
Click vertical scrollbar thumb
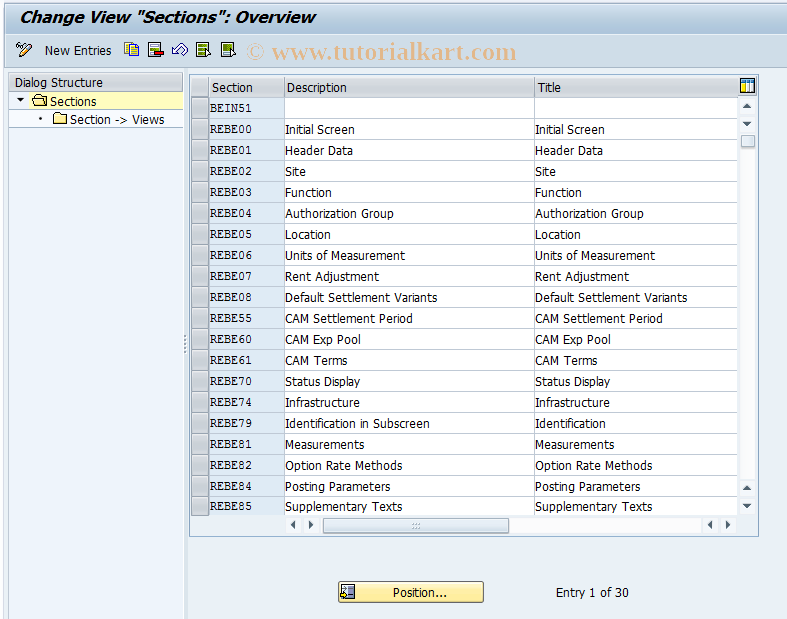point(747,141)
